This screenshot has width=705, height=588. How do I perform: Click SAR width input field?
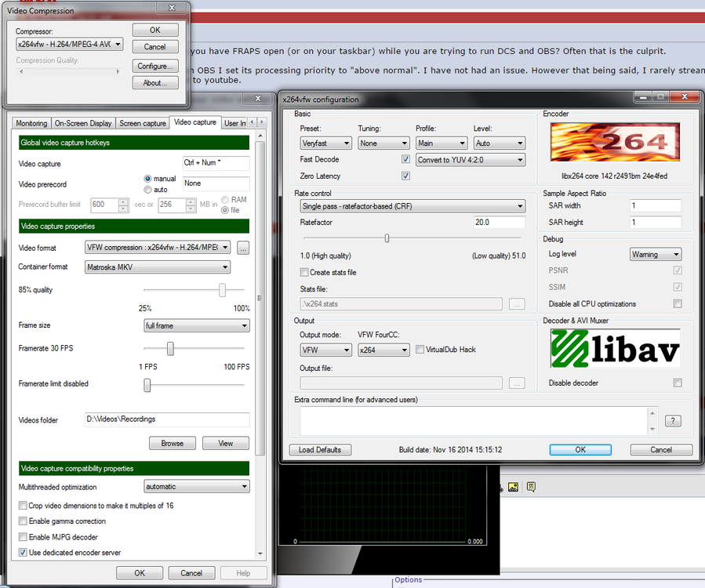[x=656, y=205]
